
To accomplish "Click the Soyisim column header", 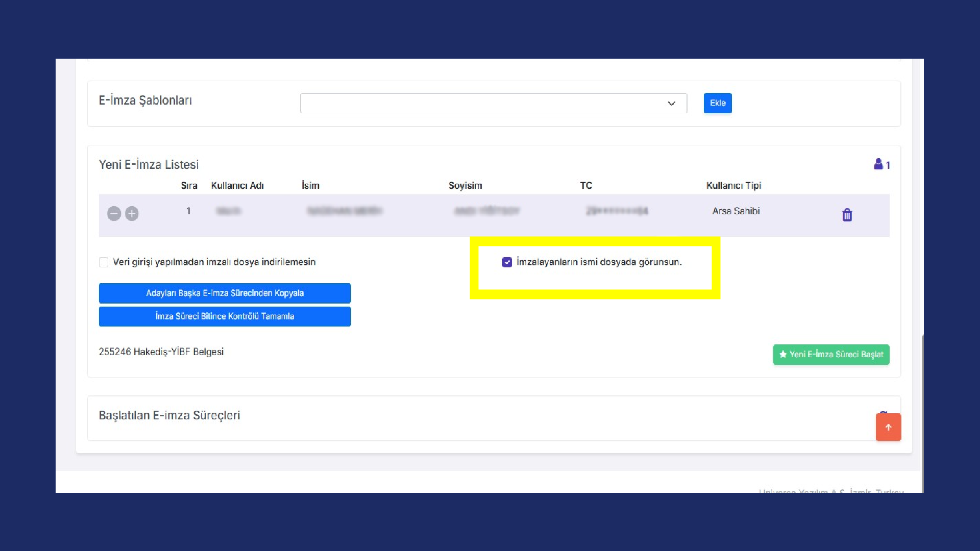I will coord(465,186).
